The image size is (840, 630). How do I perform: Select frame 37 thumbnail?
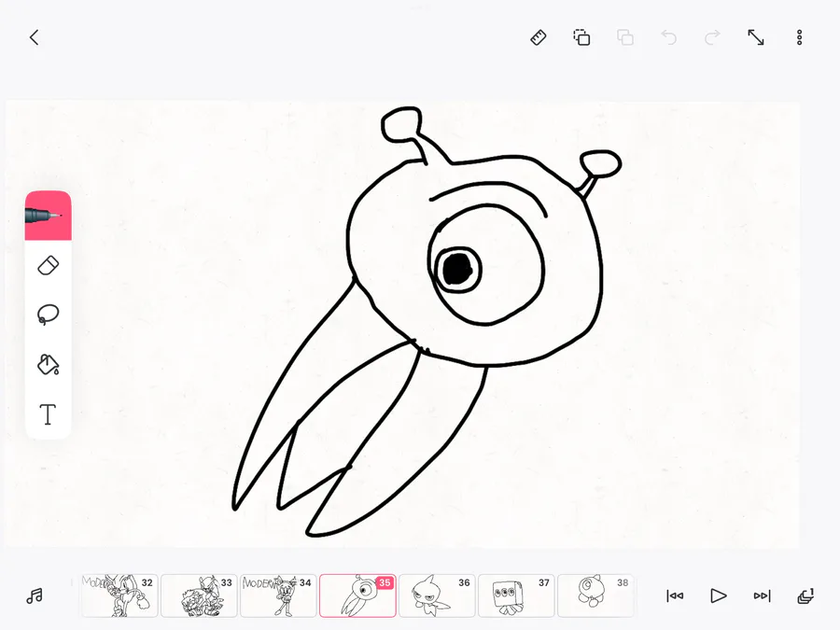(x=516, y=595)
